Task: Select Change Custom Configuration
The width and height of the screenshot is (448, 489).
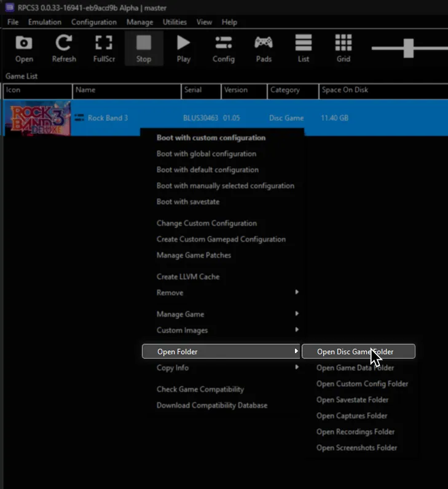Action: tap(222, 223)
